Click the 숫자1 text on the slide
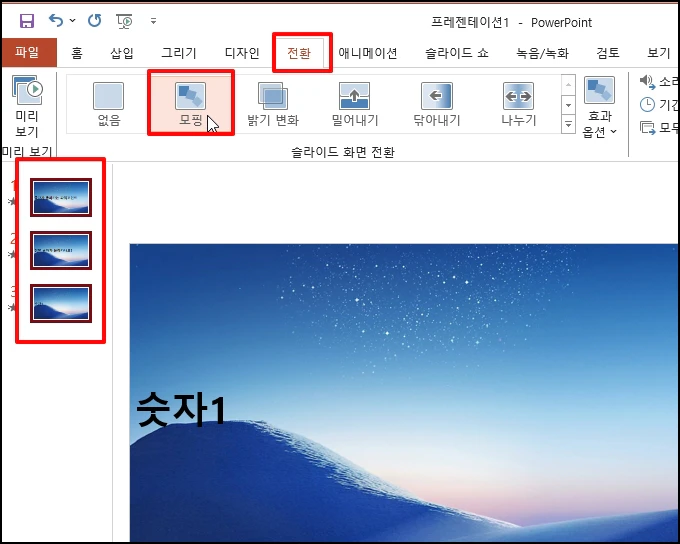This screenshot has width=680, height=544. pyautogui.click(x=181, y=410)
